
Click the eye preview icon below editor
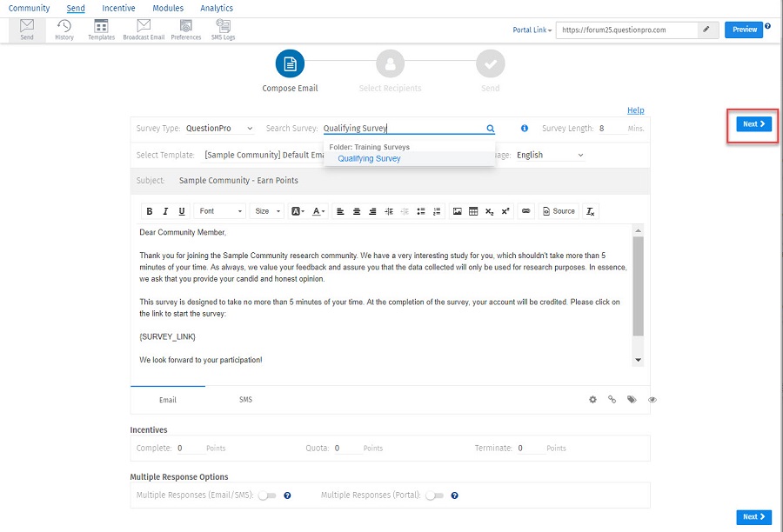652,400
